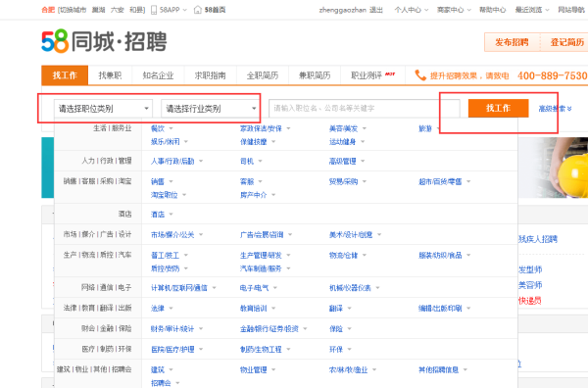Expand the 财务/审计/统计 category
Viewport: 588px width, 388px height.
pyautogui.click(x=176, y=329)
